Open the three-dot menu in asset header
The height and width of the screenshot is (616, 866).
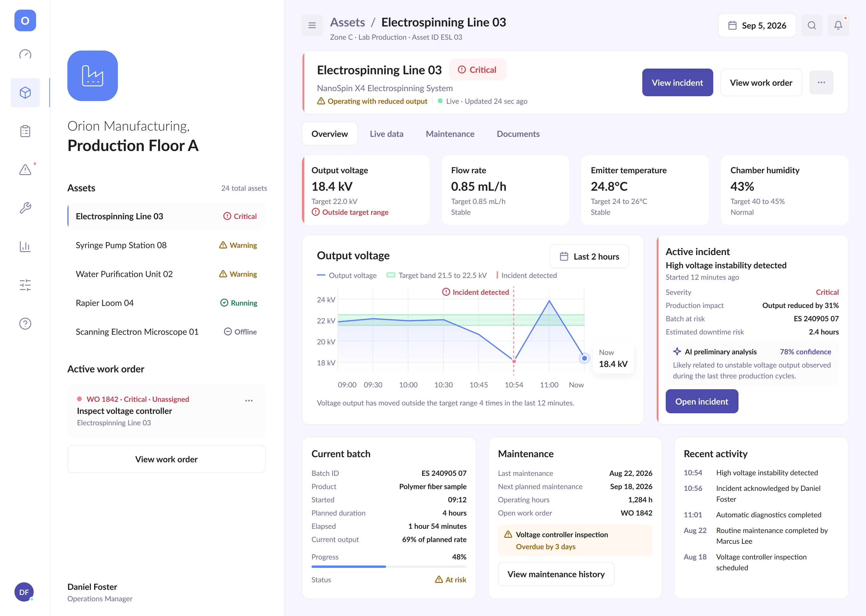821,82
